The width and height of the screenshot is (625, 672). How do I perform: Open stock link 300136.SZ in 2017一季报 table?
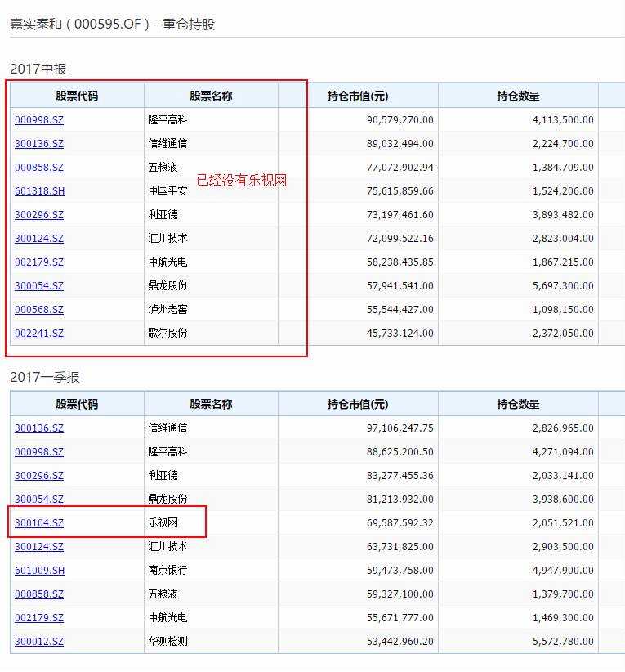39,428
